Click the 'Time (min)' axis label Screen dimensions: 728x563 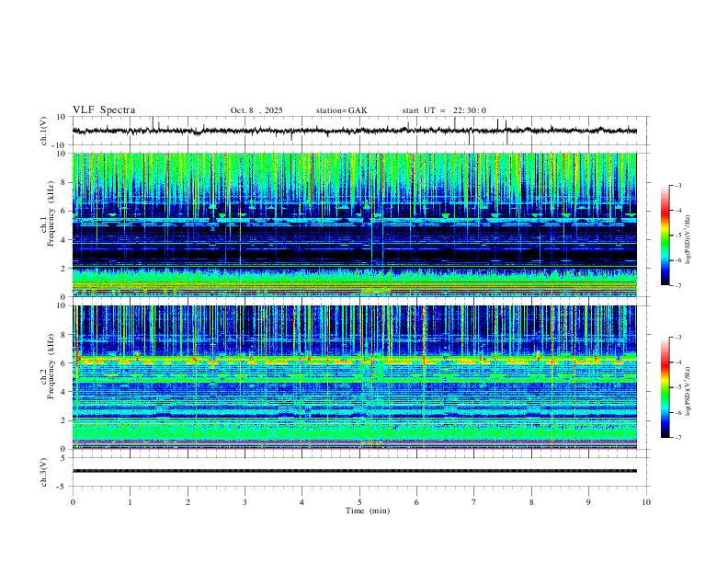coord(368,511)
